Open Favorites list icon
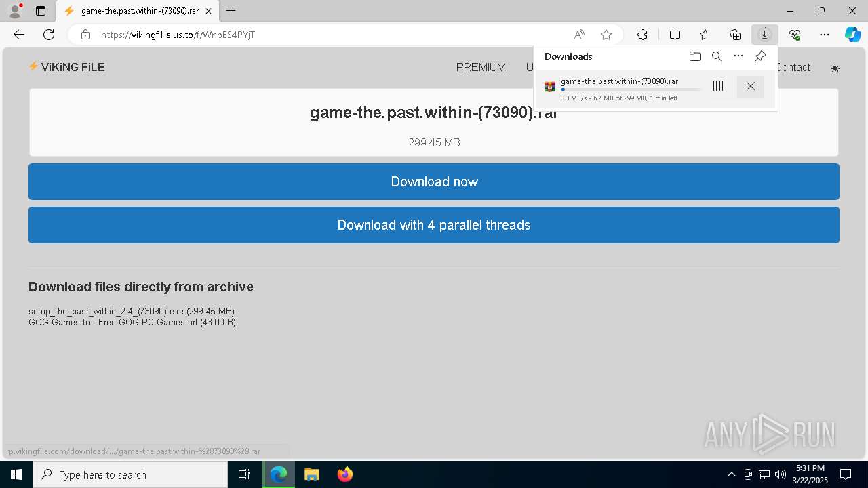 click(705, 35)
